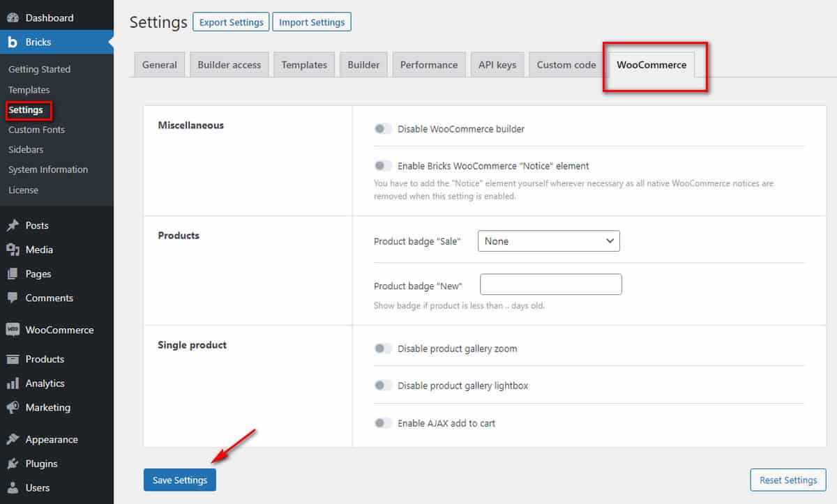
Task: Click the Products section heading in settings
Action: [x=179, y=236]
